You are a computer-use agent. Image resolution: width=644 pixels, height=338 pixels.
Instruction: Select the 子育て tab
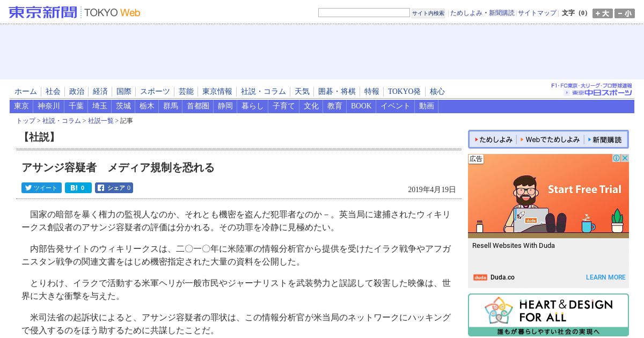click(x=284, y=106)
